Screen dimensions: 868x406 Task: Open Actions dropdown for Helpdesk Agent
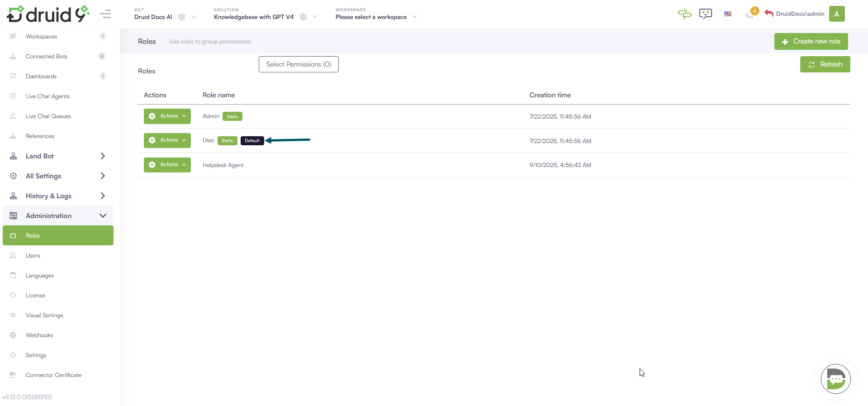[x=167, y=165]
